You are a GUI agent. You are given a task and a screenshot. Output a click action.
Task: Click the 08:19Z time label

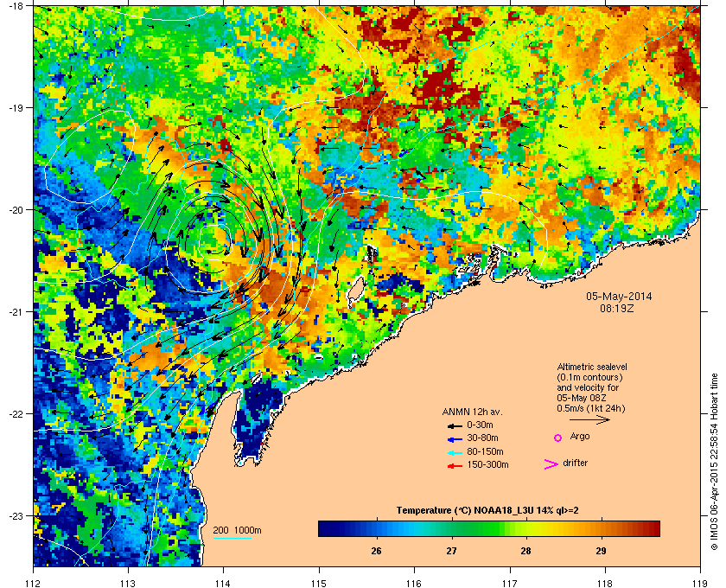click(617, 308)
